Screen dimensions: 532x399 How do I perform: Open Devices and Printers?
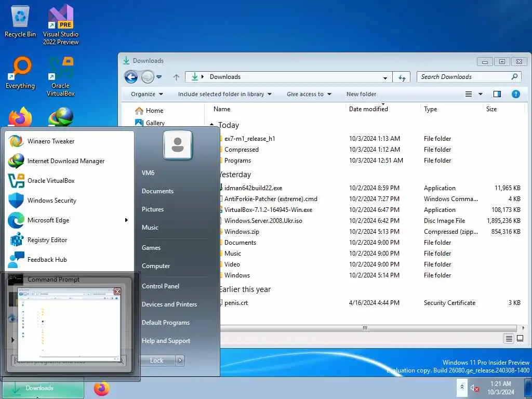pos(169,304)
